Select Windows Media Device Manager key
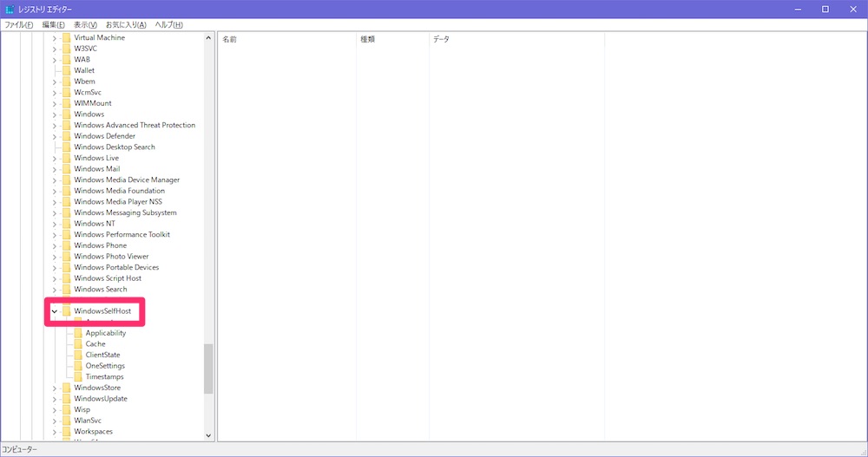 tap(127, 180)
